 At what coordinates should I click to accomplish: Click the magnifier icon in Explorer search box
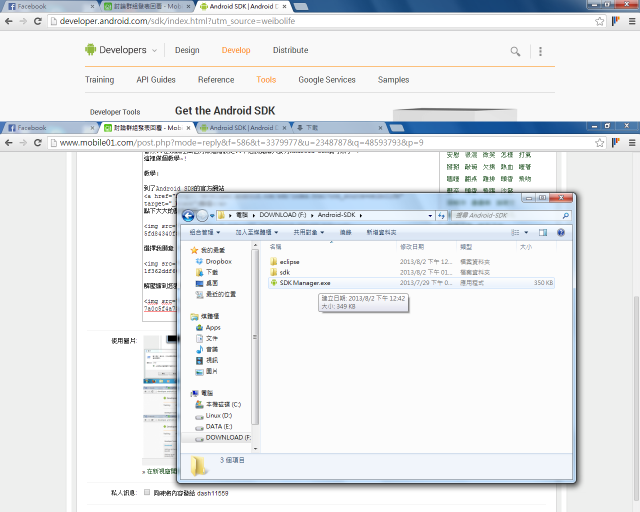[x=566, y=216]
